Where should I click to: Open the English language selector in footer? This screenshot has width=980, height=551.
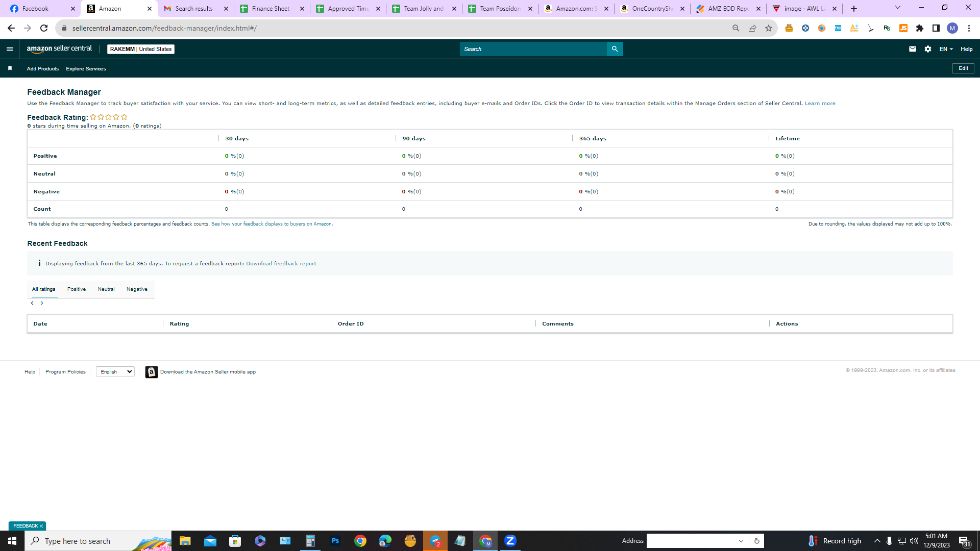tap(115, 371)
